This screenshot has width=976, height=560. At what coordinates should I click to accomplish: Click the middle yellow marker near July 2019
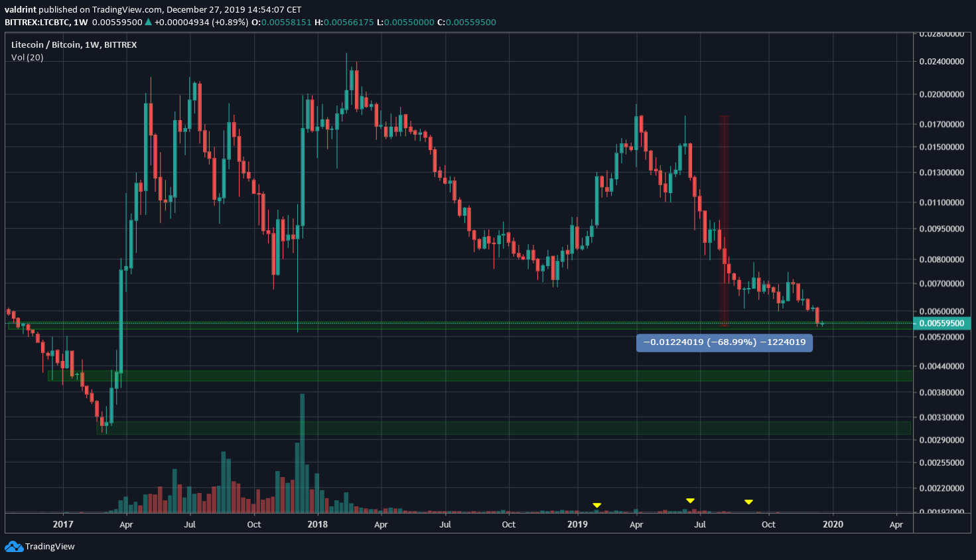coord(690,500)
